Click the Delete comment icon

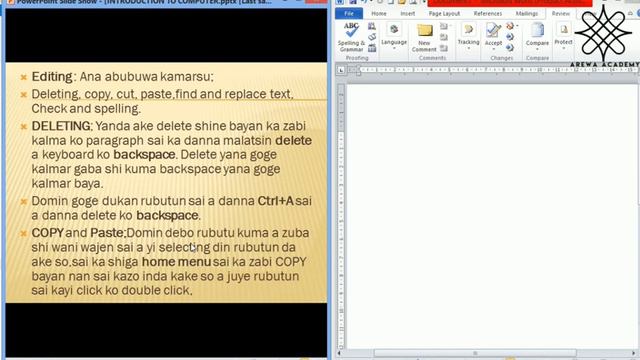444,26
